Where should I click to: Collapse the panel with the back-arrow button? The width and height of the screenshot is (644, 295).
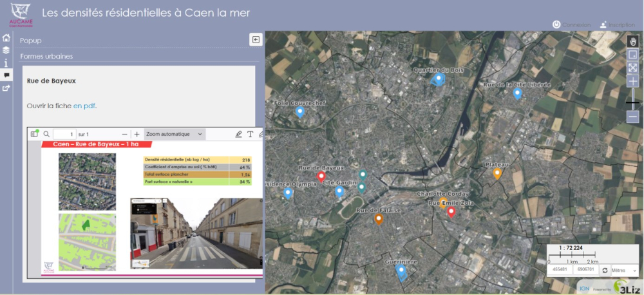[x=256, y=39]
